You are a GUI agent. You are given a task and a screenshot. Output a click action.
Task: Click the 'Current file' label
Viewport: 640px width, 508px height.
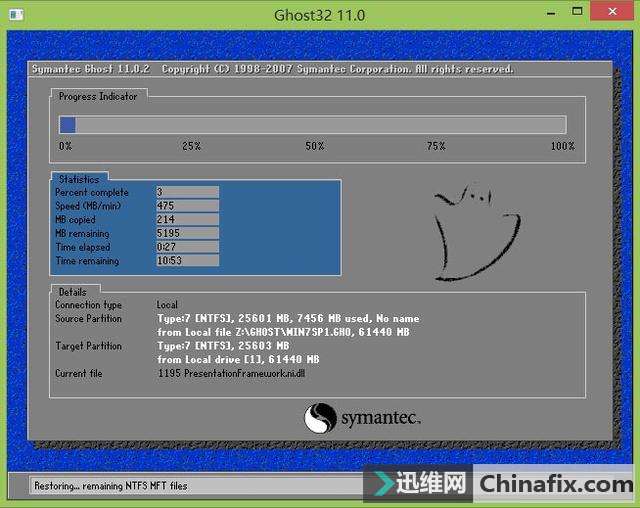[79, 373]
